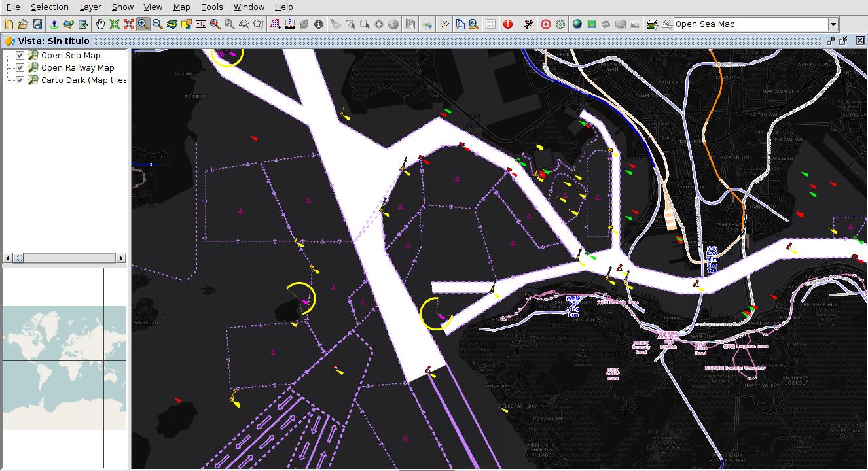Open the Map menu
Viewport: 868px width, 471px height.
click(x=182, y=7)
